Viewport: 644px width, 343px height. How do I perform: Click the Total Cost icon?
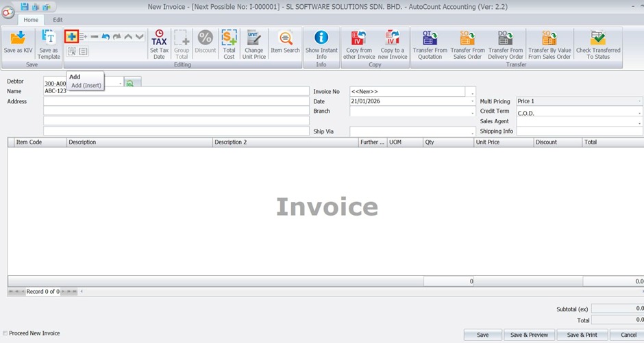point(229,38)
